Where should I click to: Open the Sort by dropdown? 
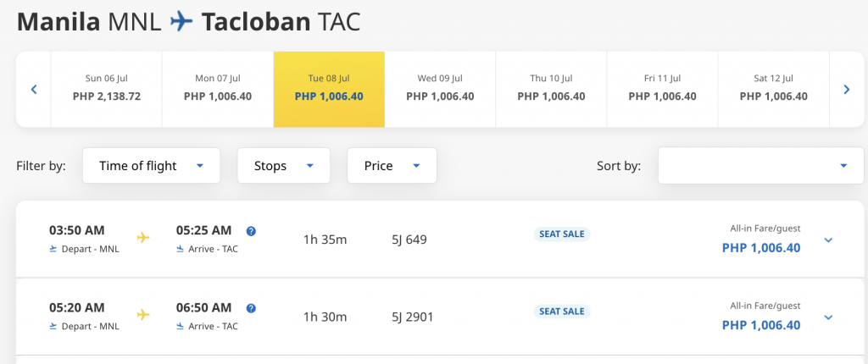760,165
